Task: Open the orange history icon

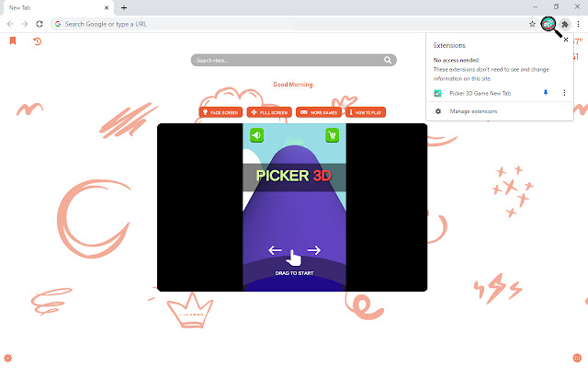Action: [x=37, y=40]
